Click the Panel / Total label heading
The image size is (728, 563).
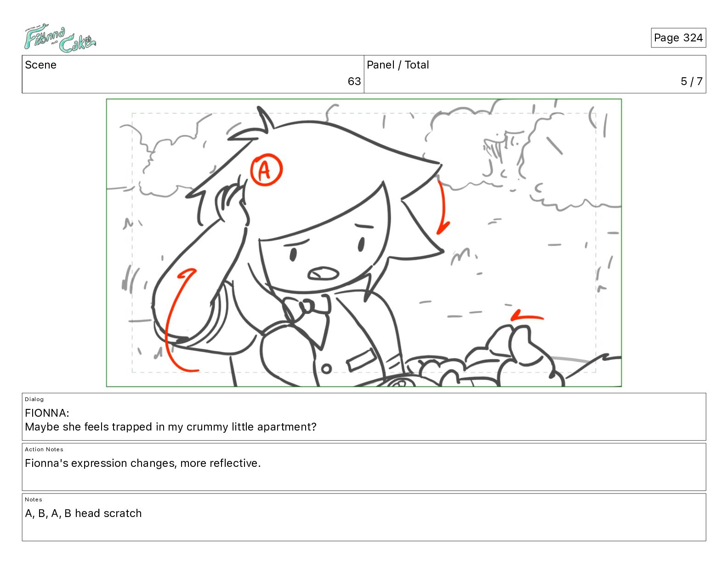click(398, 65)
